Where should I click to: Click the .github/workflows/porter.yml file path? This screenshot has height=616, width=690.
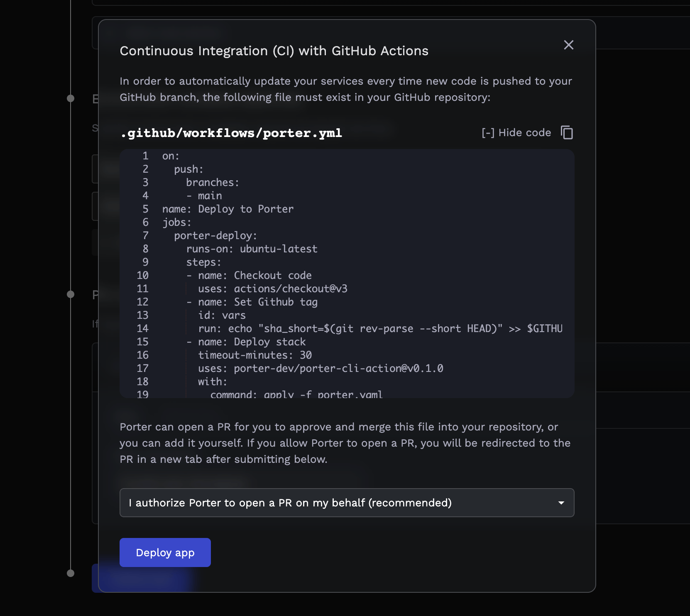pos(231,133)
